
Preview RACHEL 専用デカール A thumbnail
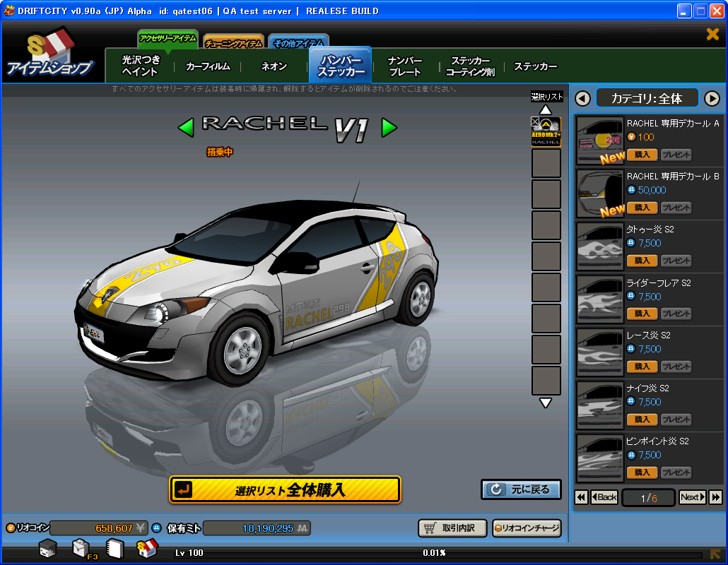(x=600, y=141)
